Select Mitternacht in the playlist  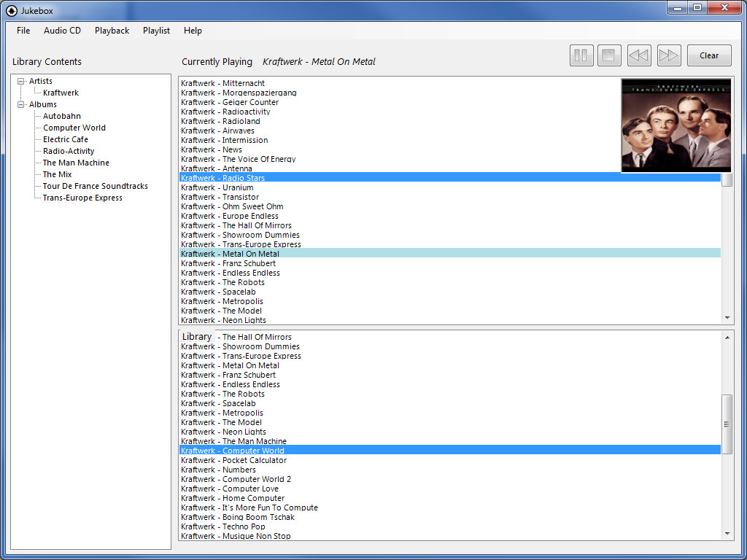223,83
